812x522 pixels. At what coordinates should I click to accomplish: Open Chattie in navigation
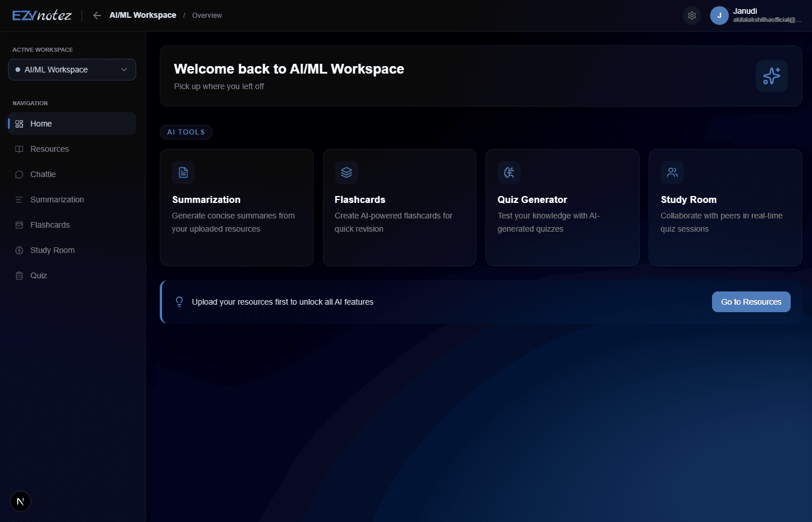(x=72, y=174)
